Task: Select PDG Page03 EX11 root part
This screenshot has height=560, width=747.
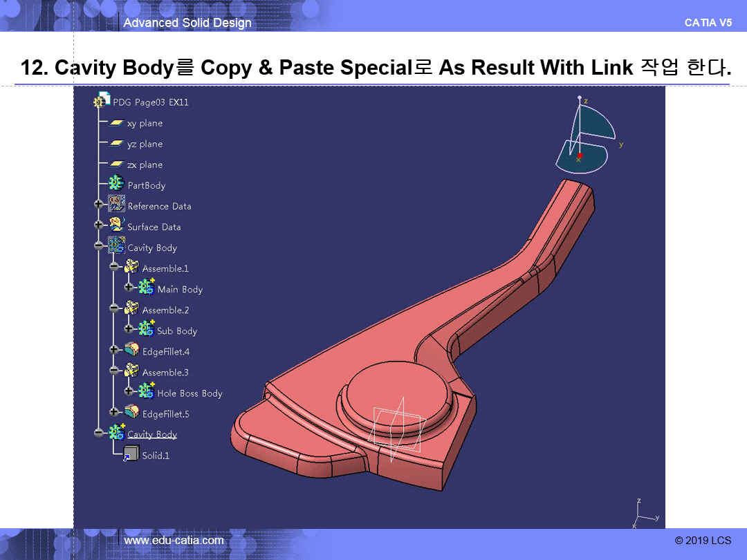Action: tap(150, 102)
